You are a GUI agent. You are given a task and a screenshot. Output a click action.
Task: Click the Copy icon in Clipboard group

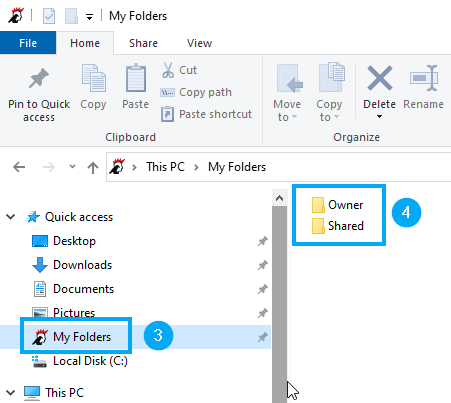tap(94, 78)
